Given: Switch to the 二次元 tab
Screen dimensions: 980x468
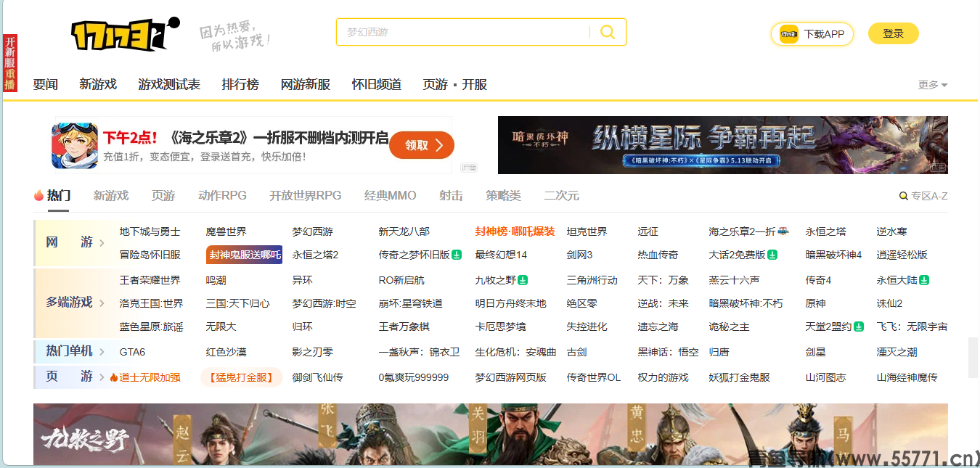Looking at the screenshot, I should [x=561, y=196].
